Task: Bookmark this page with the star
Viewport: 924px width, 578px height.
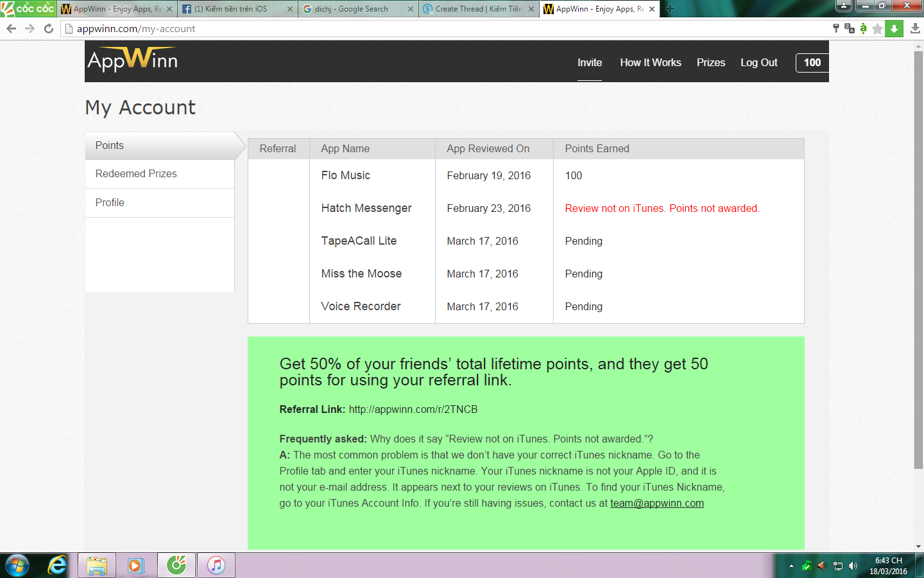Action: [x=877, y=28]
